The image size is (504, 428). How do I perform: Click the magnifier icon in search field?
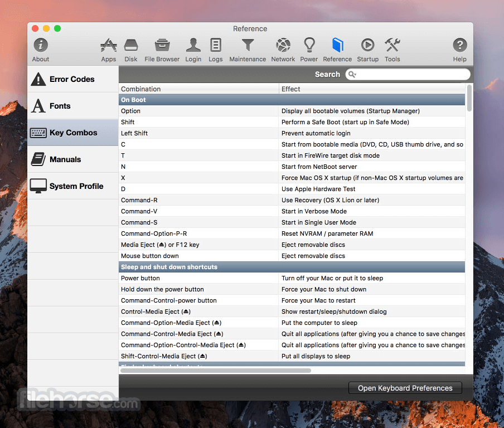(352, 75)
